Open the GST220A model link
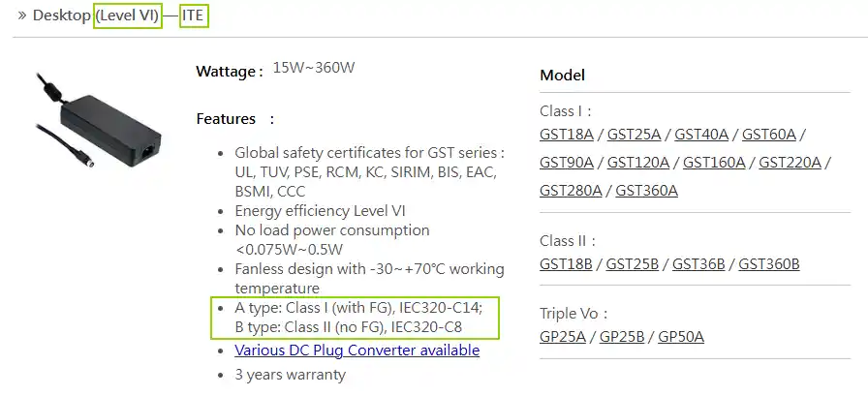Viewport: 868px width, 396px height. coord(790,162)
